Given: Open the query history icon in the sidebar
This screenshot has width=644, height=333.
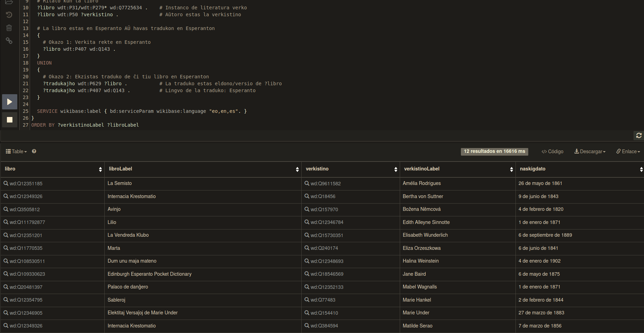Looking at the screenshot, I should point(9,15).
